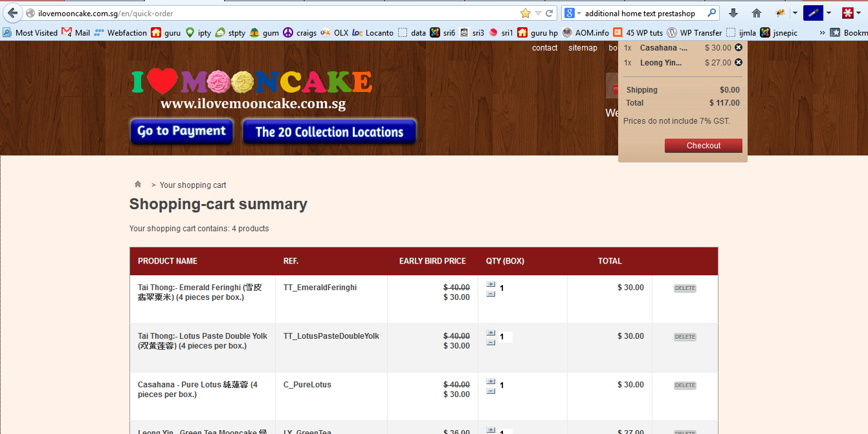Reload the page with the refresh icon
This screenshot has width=868, height=434.
tap(550, 13)
